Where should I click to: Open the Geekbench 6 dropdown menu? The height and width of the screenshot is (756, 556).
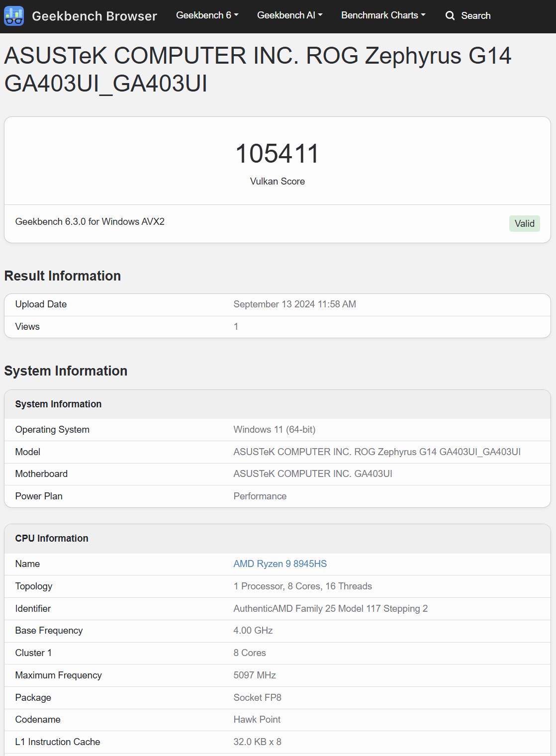207,15
